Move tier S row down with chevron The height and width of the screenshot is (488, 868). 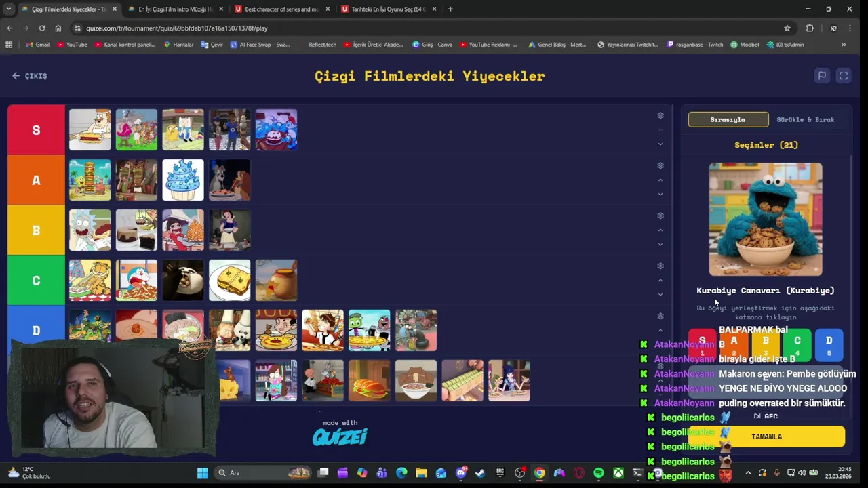point(660,144)
